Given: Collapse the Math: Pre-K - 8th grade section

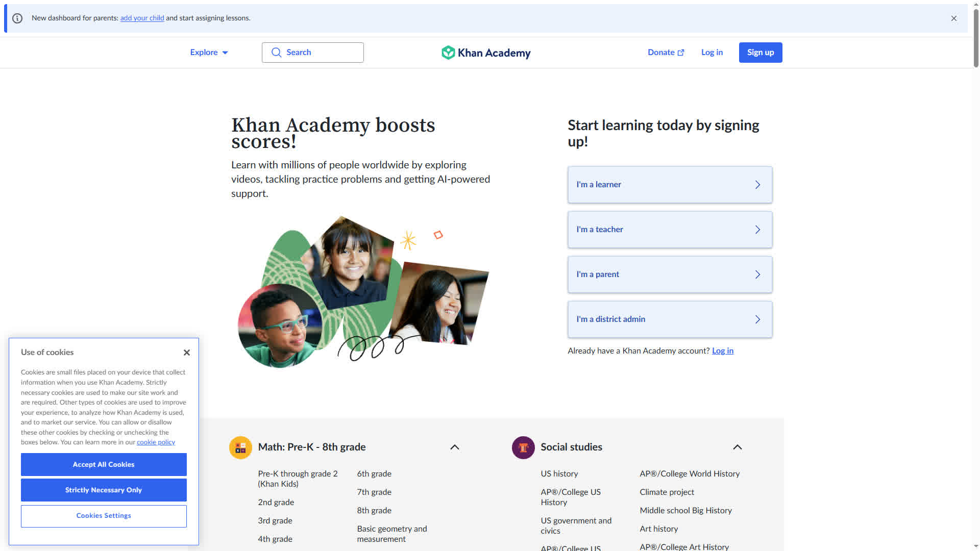Looking at the screenshot, I should 455,447.
